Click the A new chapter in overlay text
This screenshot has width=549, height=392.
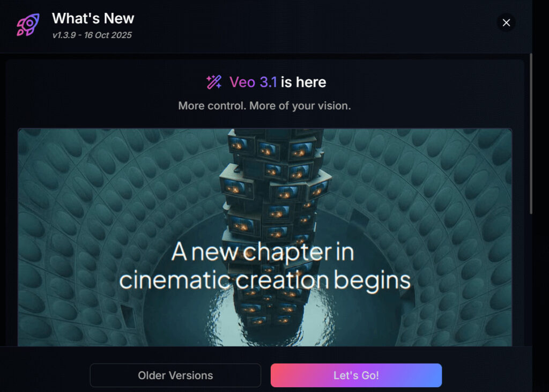tap(263, 252)
